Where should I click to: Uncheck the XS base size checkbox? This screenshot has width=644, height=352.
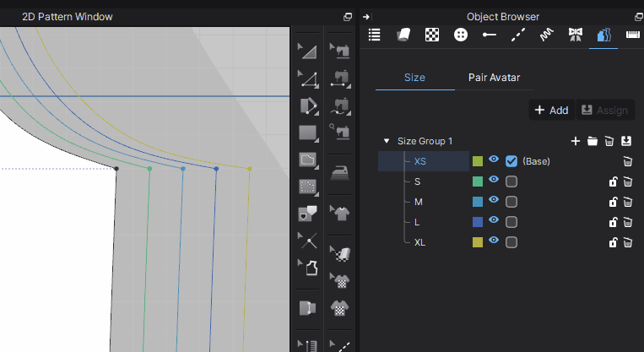click(511, 161)
